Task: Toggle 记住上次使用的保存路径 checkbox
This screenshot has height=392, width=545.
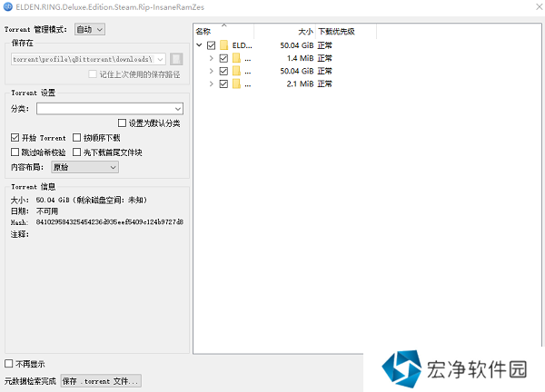Action: click(93, 74)
